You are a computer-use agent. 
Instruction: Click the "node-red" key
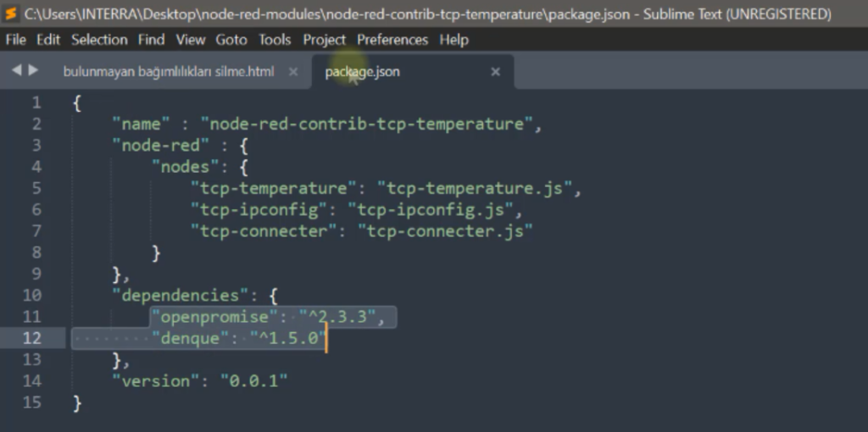[x=161, y=146]
